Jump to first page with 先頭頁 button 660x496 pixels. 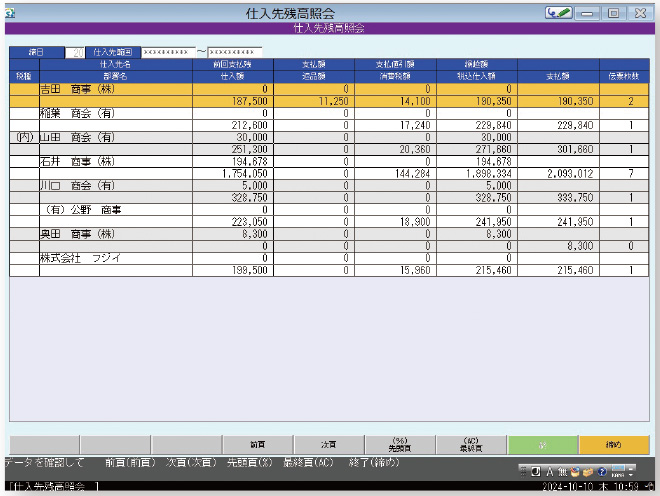tap(399, 444)
